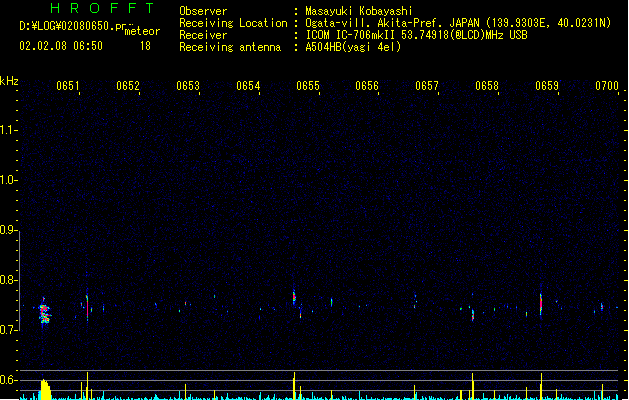Click observer name Masayuki Kobayashi
The width and height of the screenshot is (629, 400).
359,11
